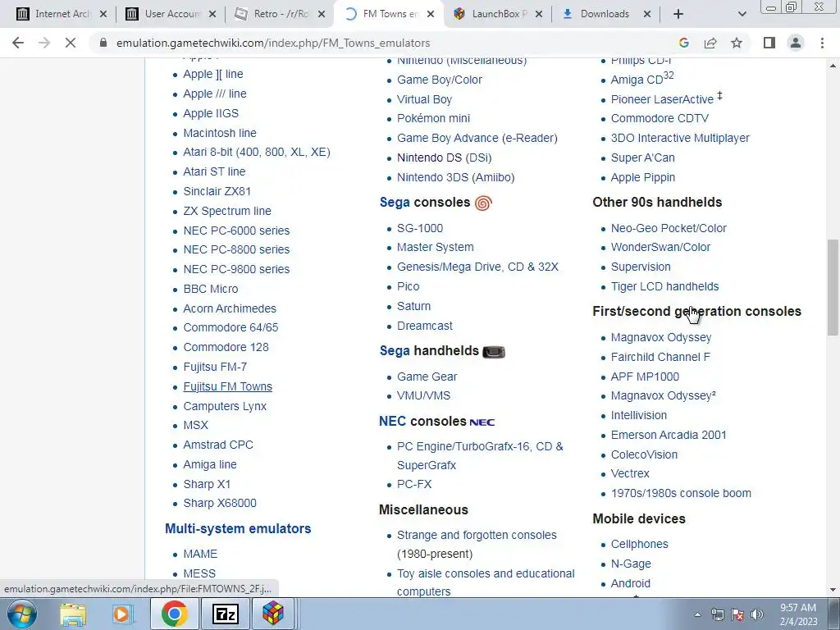
Task: Open the Nintendo 3DS (Amiibo) link
Action: [455, 177]
